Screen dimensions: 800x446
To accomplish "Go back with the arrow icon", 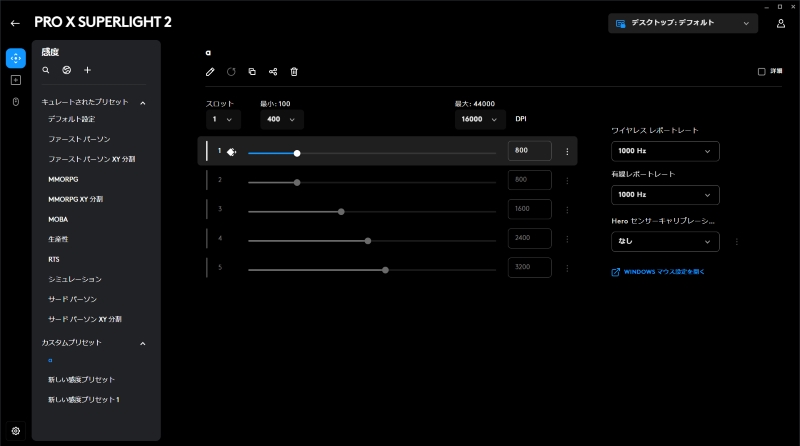I will click(15, 23).
